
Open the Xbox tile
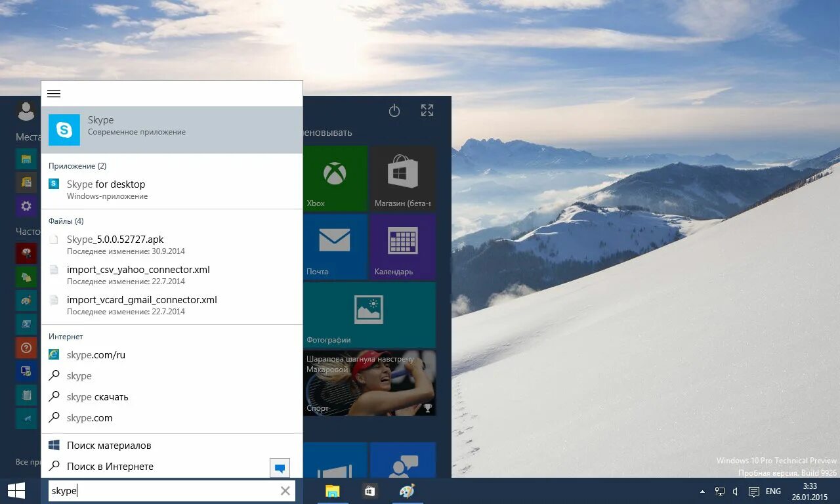(x=335, y=178)
